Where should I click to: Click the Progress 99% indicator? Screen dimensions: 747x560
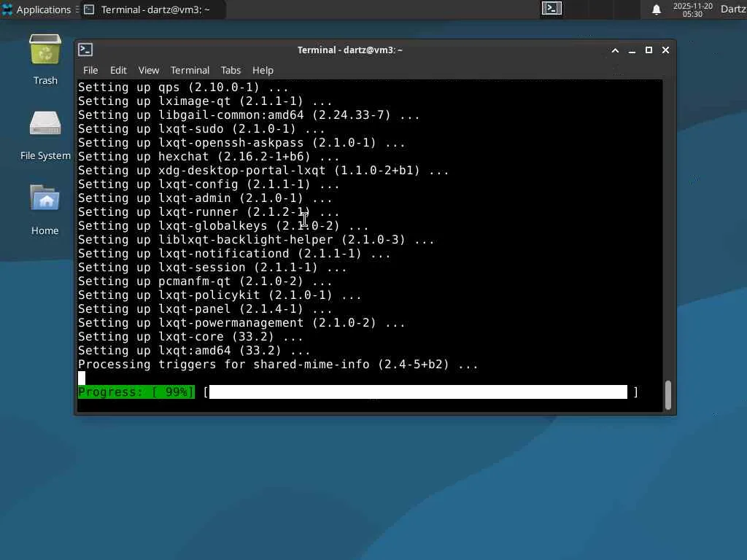pos(136,392)
